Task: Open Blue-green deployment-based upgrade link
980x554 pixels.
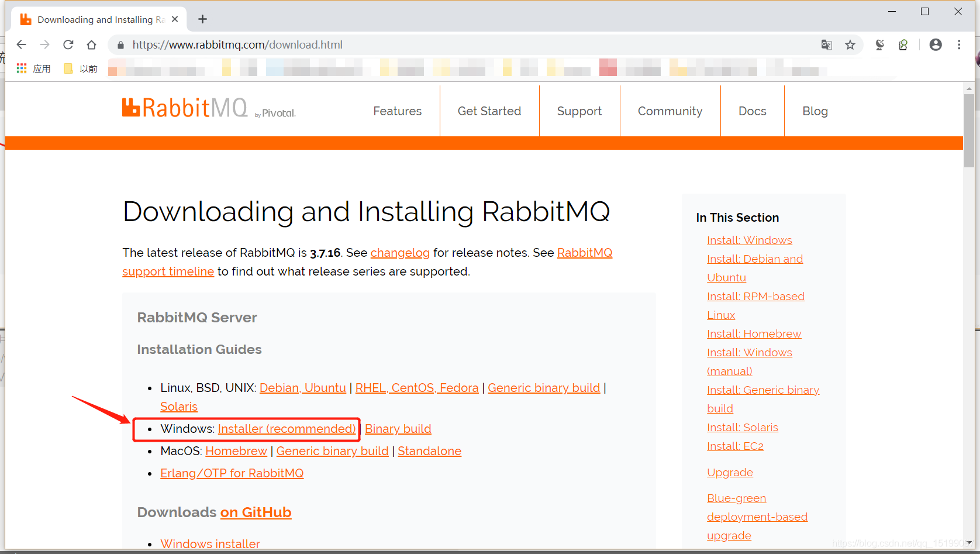Action: pyautogui.click(x=757, y=517)
